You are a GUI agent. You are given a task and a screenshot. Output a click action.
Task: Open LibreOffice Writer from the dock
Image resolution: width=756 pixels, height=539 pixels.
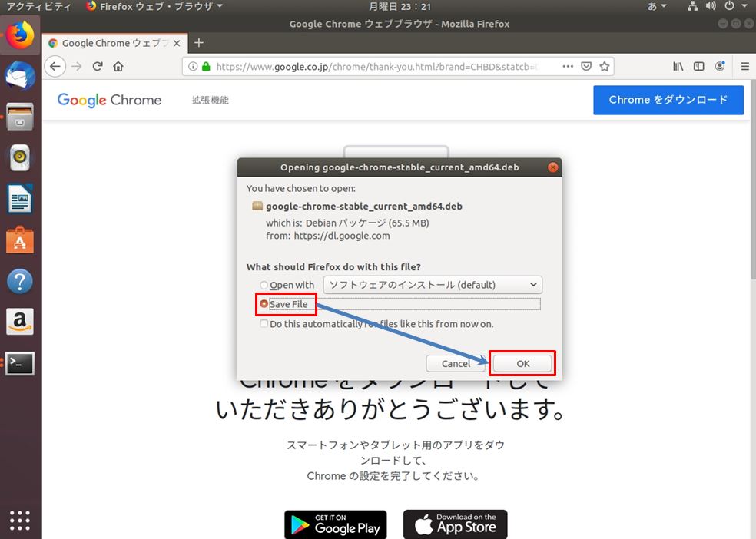pyautogui.click(x=20, y=198)
